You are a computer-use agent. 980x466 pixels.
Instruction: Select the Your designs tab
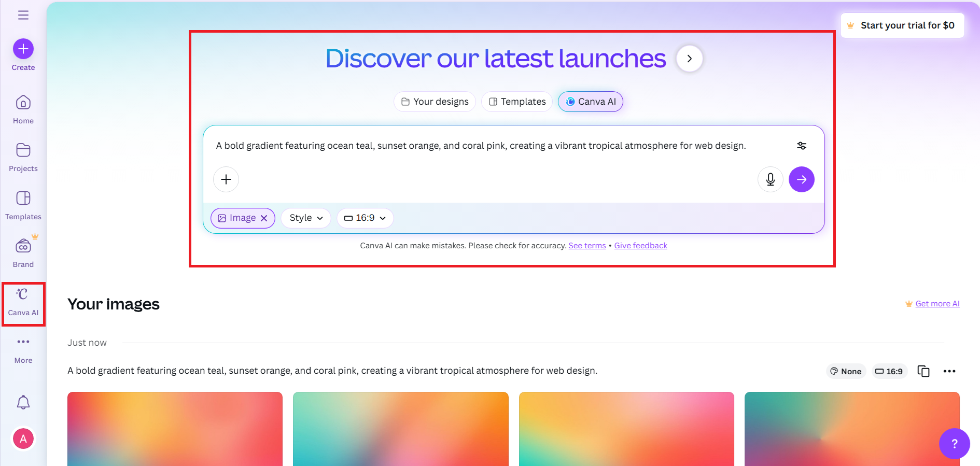click(x=435, y=102)
